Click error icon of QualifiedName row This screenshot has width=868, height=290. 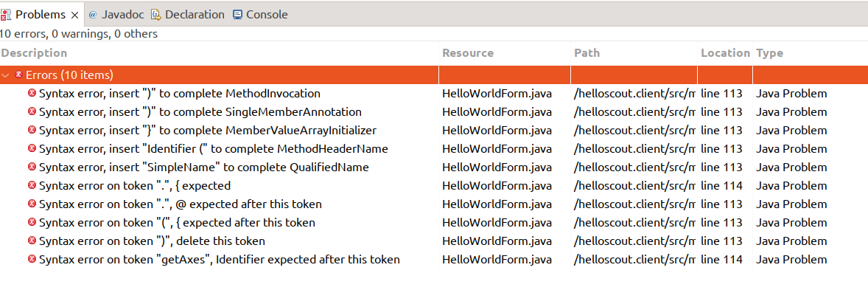pos(32,167)
